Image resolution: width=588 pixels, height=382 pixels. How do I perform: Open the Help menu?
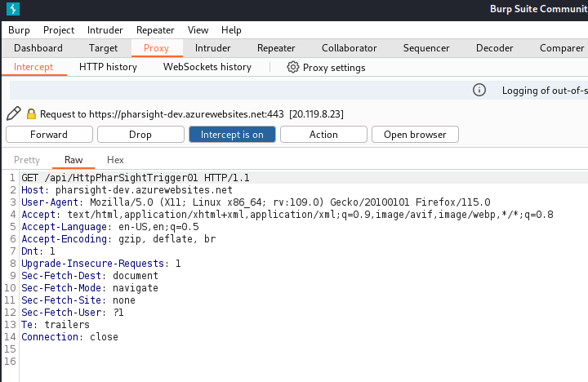(231, 29)
